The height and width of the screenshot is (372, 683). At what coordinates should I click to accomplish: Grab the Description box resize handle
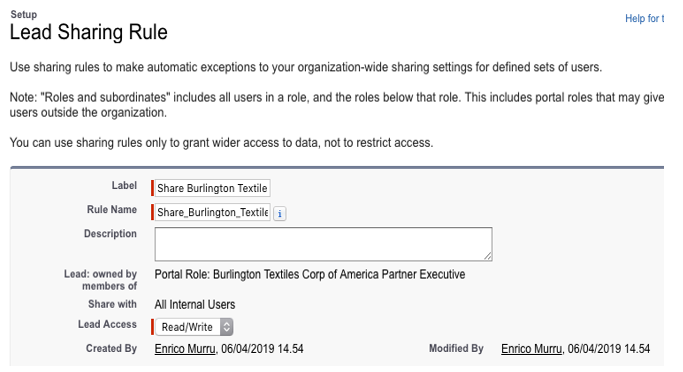point(488,256)
